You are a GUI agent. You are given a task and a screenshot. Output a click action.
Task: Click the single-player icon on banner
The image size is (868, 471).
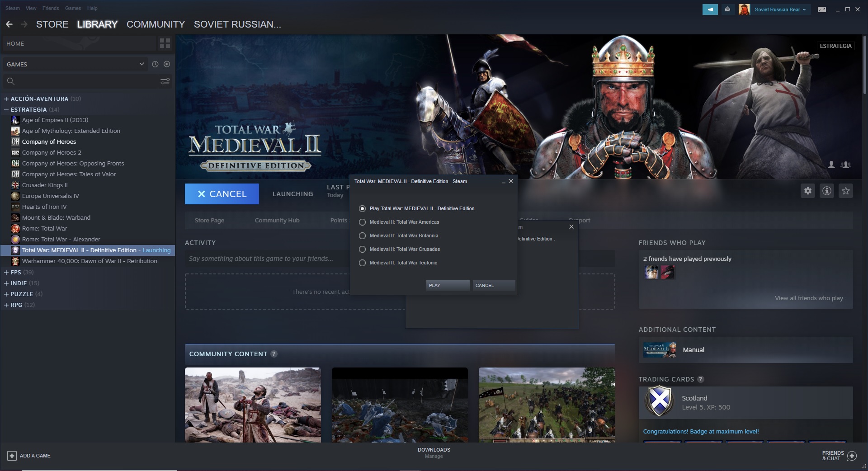tap(831, 165)
